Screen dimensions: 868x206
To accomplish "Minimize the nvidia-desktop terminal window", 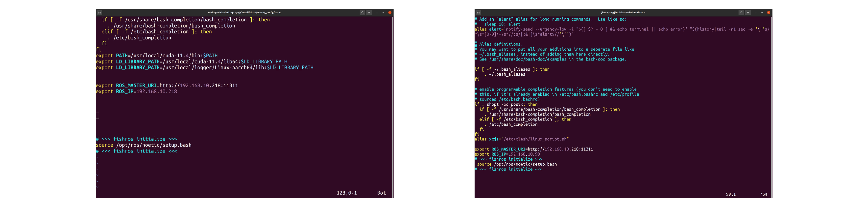I will pyautogui.click(x=377, y=12).
